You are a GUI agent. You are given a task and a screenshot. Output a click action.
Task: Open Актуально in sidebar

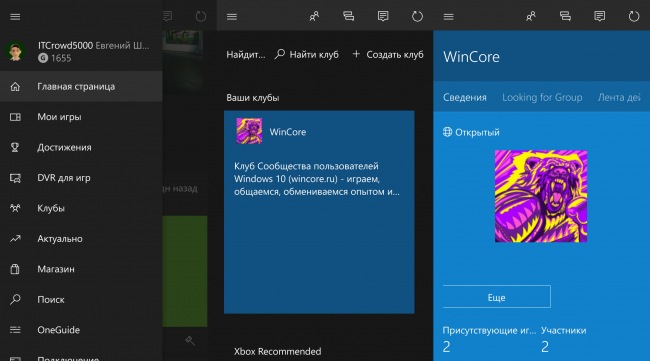click(81, 239)
